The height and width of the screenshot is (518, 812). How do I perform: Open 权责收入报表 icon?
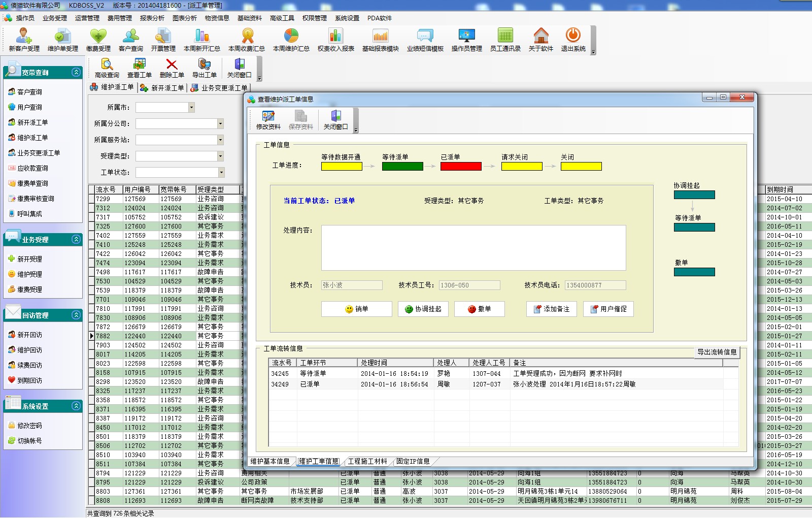[x=335, y=40]
